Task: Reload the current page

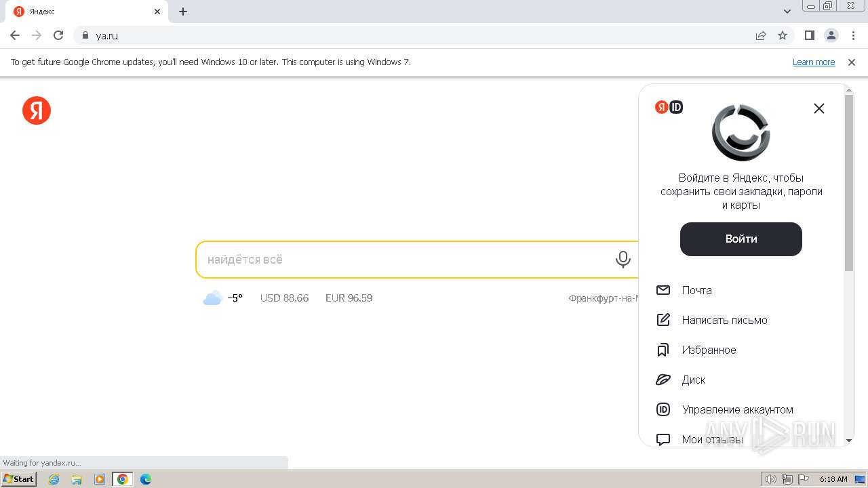Action: tap(58, 35)
